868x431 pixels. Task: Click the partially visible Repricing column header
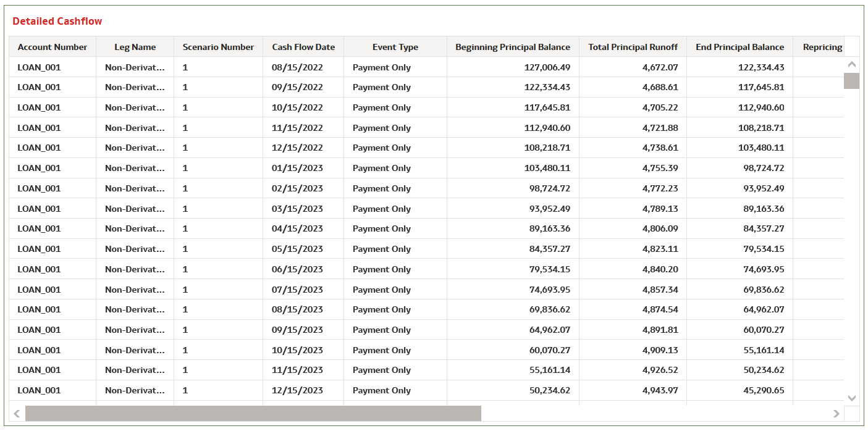tap(824, 46)
